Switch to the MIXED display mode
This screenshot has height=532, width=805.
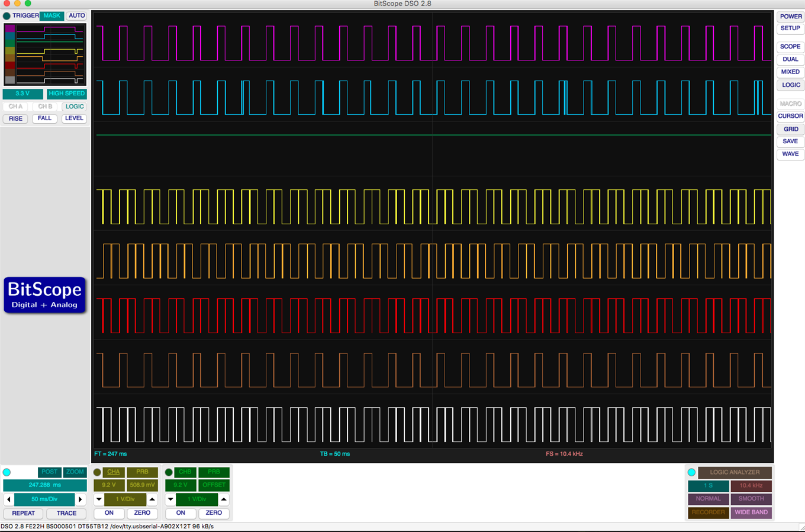[x=790, y=72]
